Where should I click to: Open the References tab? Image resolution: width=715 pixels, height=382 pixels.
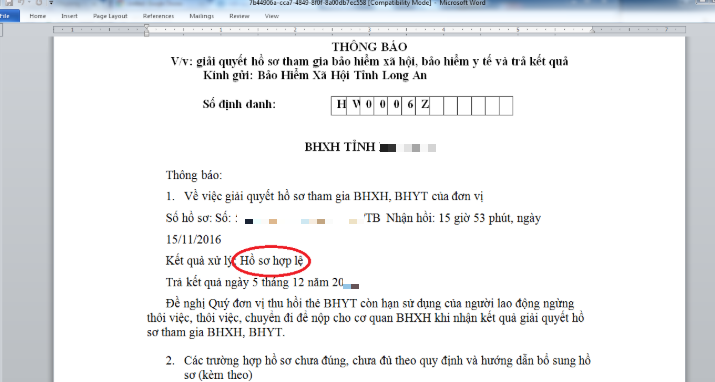point(158,16)
